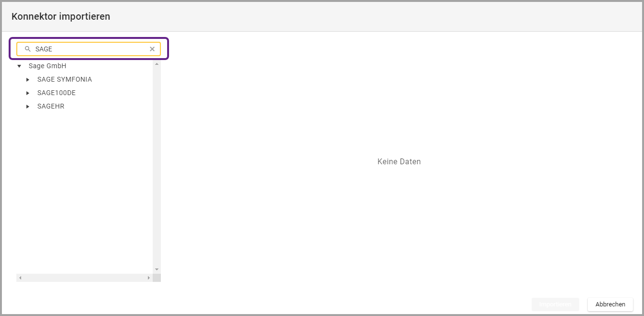644x316 pixels.
Task: Click the vertical scrollbar track of the tree
Action: pyautogui.click(x=157, y=168)
